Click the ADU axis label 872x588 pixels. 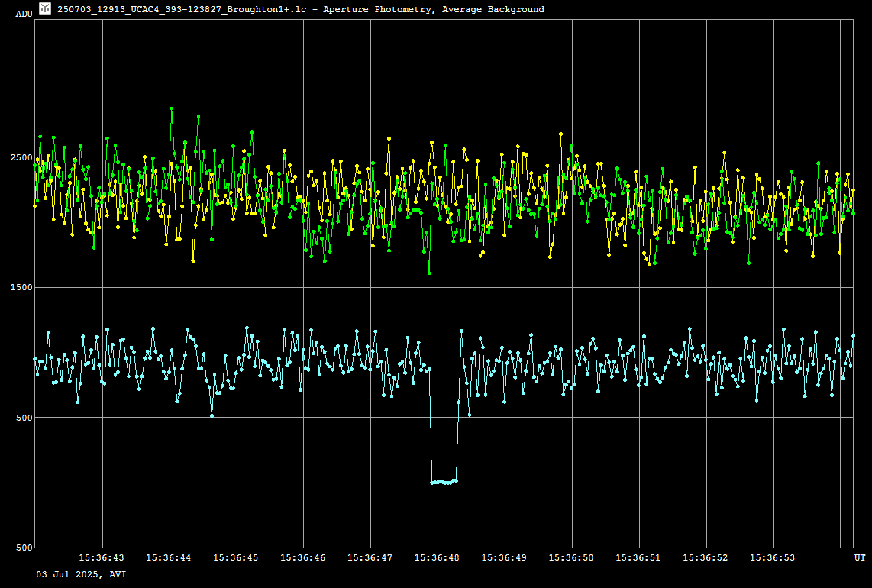[24, 14]
